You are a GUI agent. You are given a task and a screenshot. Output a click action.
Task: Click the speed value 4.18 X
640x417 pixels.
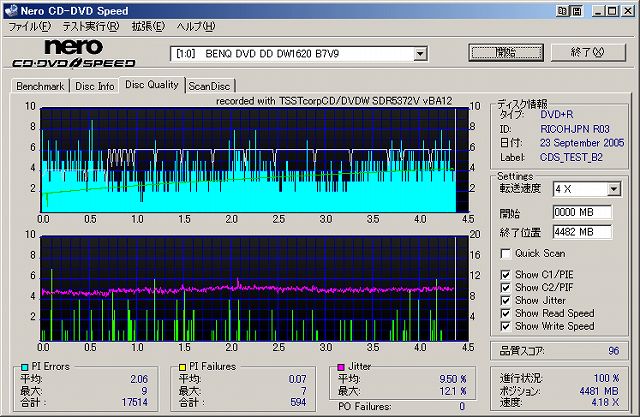coord(605,403)
